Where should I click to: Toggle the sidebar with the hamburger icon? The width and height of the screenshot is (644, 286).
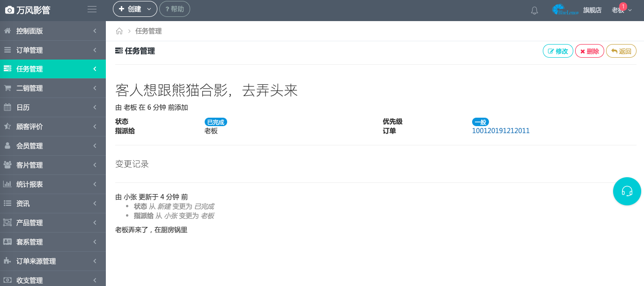pos(92,8)
